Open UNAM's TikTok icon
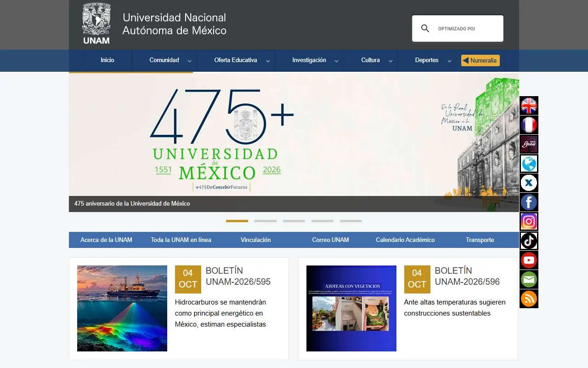Image resolution: width=588 pixels, height=368 pixels. pos(529,241)
